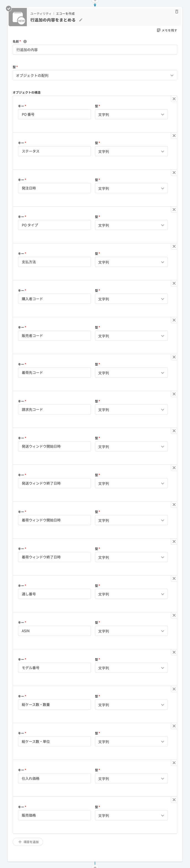The image size is (190, 868).
Task: Open the オブジェクトの配列 type dropdown
Action: 95,76
